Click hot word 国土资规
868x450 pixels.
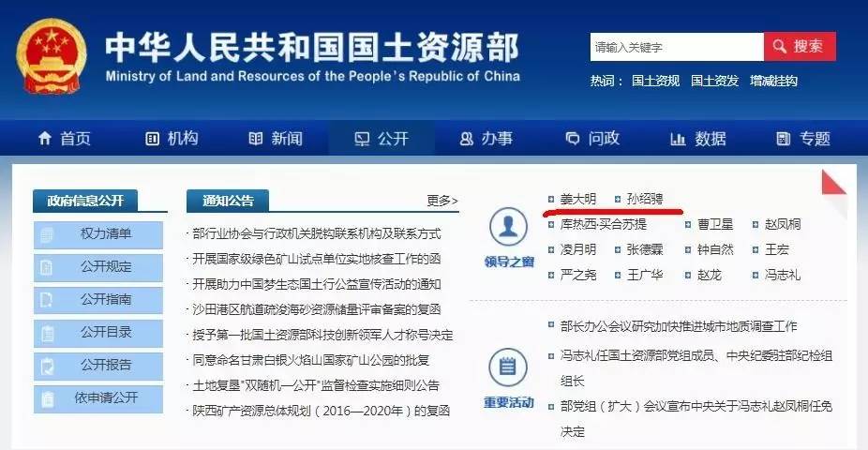pyautogui.click(x=655, y=81)
